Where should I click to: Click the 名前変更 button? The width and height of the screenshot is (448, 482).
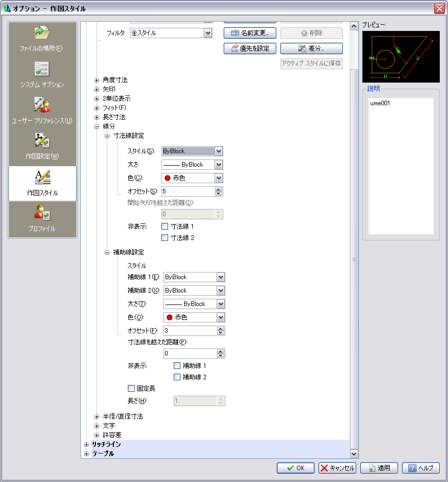[x=250, y=33]
